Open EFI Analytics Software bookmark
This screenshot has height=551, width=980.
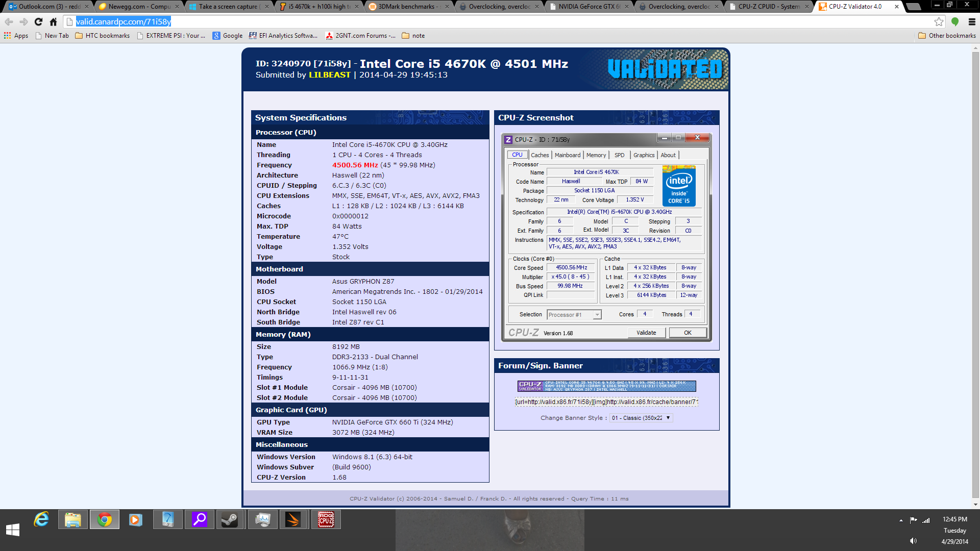pos(283,36)
